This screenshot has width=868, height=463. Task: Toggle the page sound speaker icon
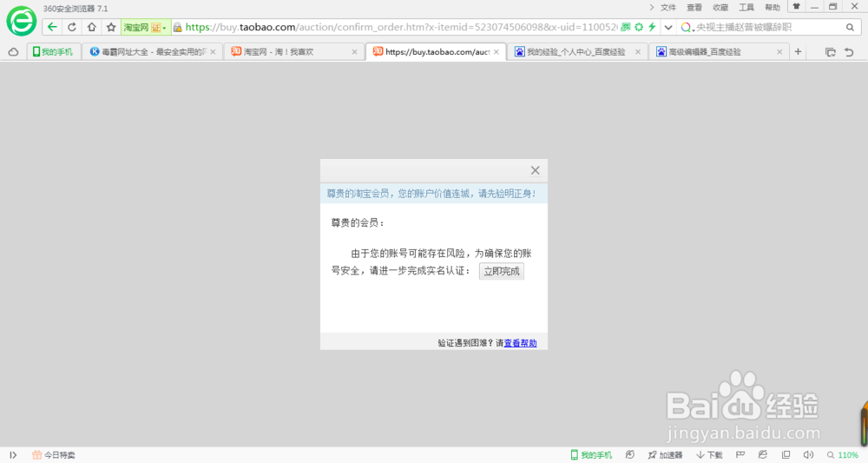(808, 454)
